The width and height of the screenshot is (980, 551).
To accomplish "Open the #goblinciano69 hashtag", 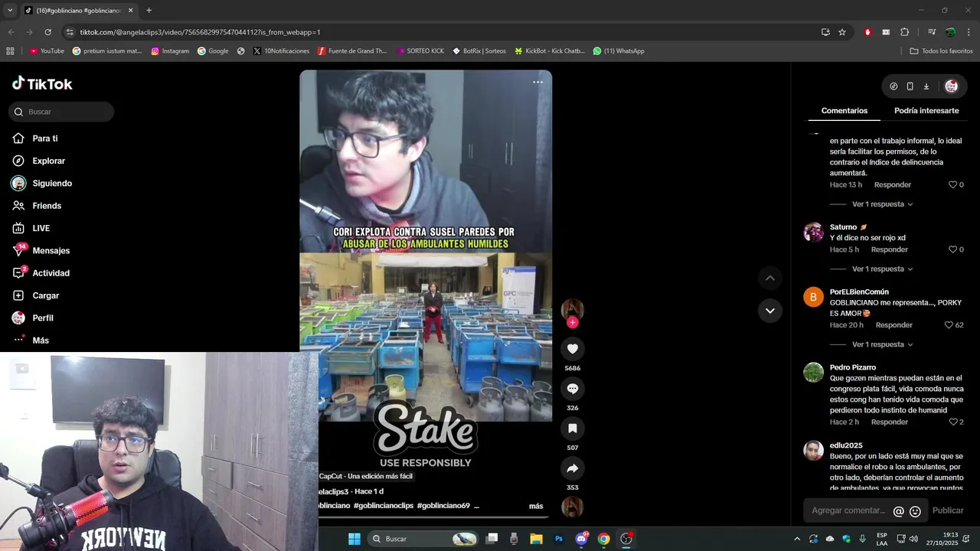I will [x=443, y=506].
